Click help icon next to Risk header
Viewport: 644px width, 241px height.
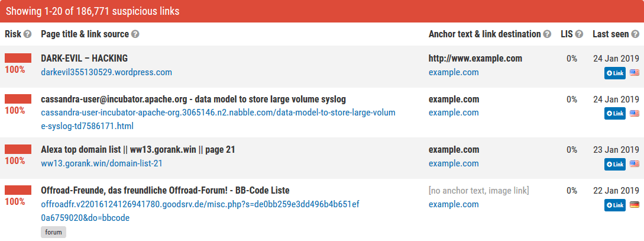click(27, 34)
